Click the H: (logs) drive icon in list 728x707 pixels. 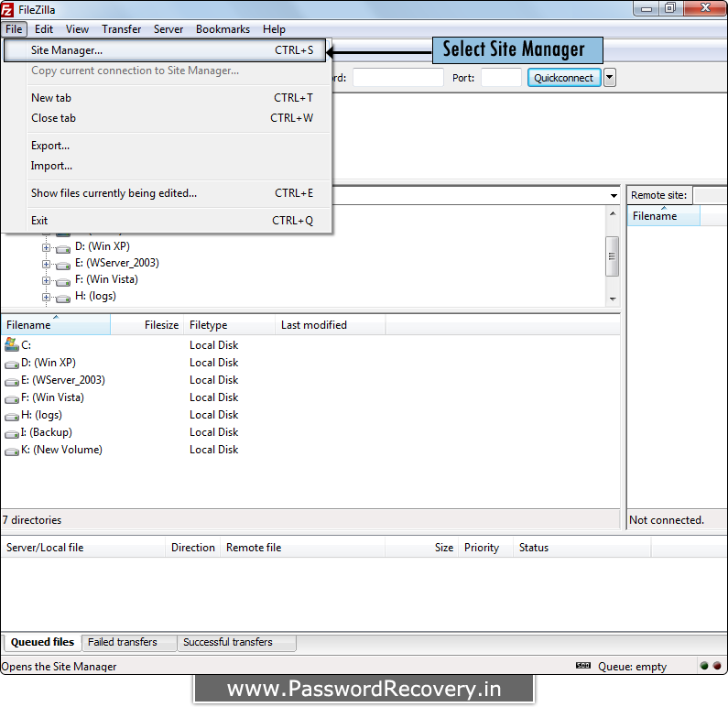click(12, 417)
